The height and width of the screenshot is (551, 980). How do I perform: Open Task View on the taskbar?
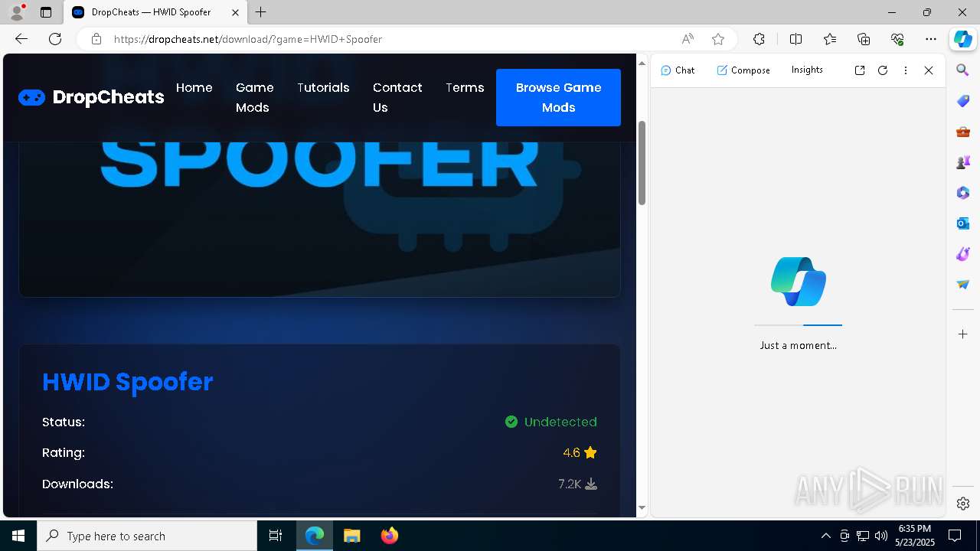tap(276, 536)
